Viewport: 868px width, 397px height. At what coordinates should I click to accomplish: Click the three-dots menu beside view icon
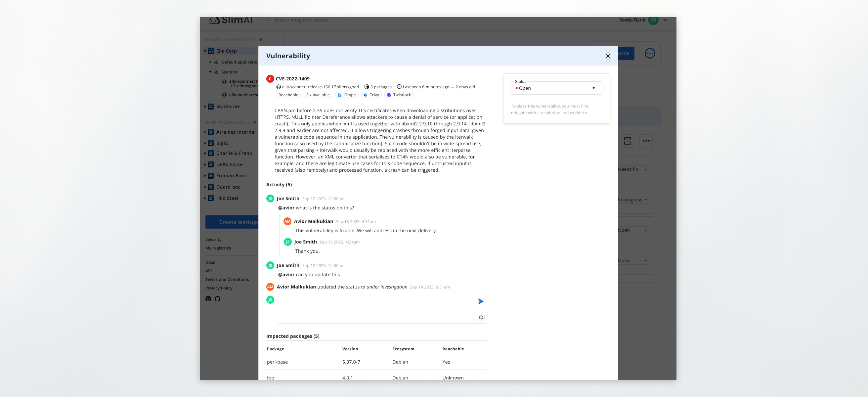(646, 141)
